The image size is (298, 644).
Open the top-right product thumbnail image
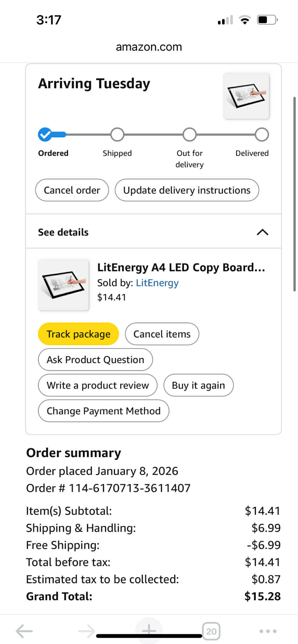[x=246, y=96]
